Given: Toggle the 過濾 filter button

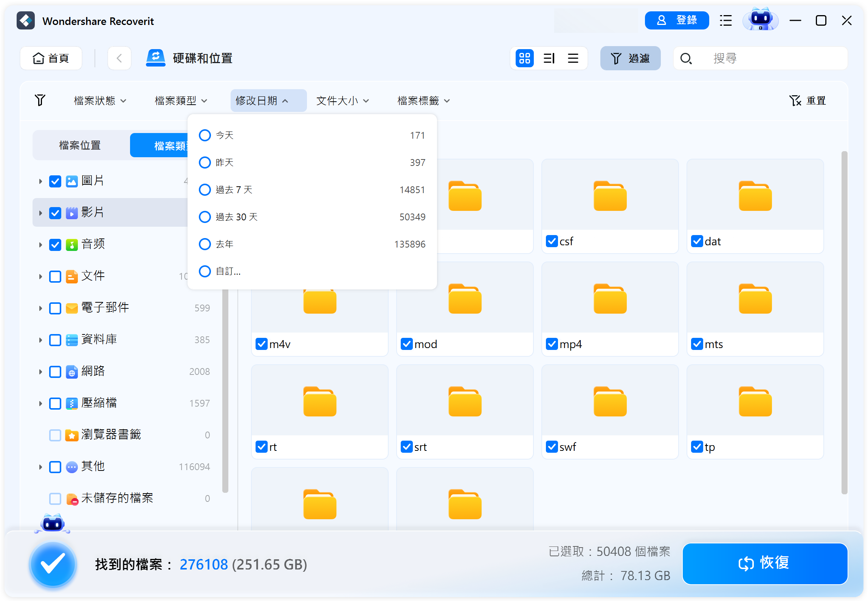Looking at the screenshot, I should 630,58.
